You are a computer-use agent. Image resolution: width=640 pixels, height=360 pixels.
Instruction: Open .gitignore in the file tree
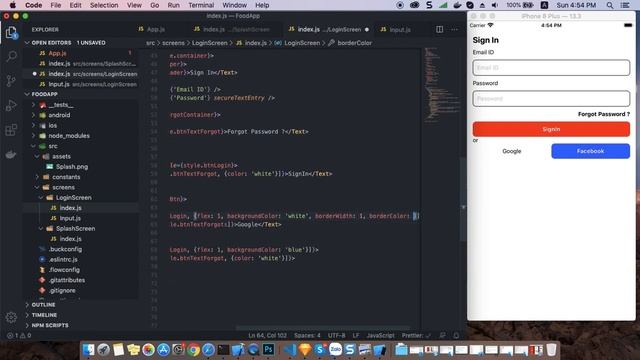(x=62, y=290)
